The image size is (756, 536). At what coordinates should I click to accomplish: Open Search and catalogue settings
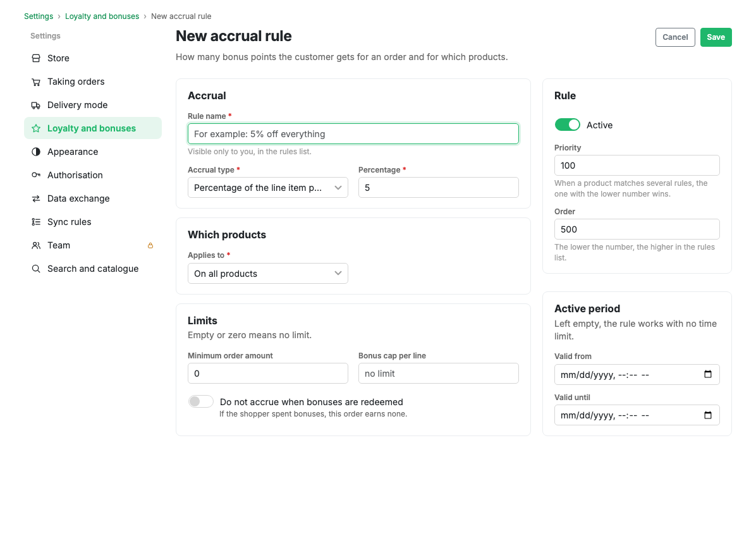coord(92,269)
